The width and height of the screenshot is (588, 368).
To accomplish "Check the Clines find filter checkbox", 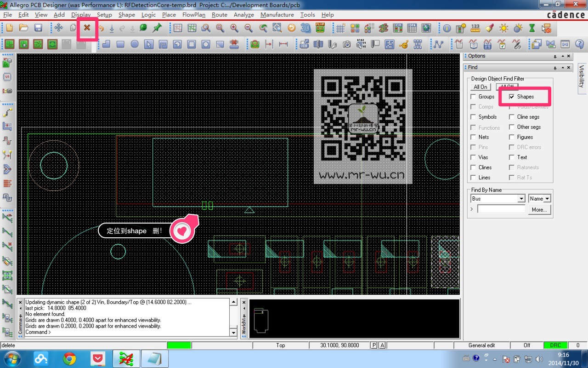I will [473, 167].
